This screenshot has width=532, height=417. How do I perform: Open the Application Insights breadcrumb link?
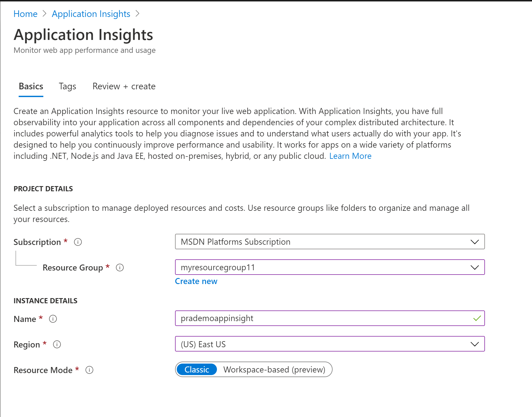click(x=91, y=13)
